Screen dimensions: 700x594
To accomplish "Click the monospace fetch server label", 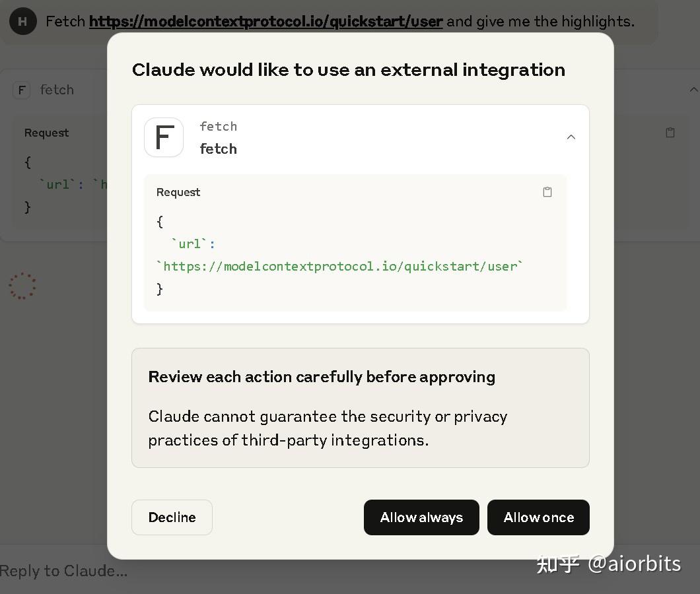I will click(x=218, y=126).
